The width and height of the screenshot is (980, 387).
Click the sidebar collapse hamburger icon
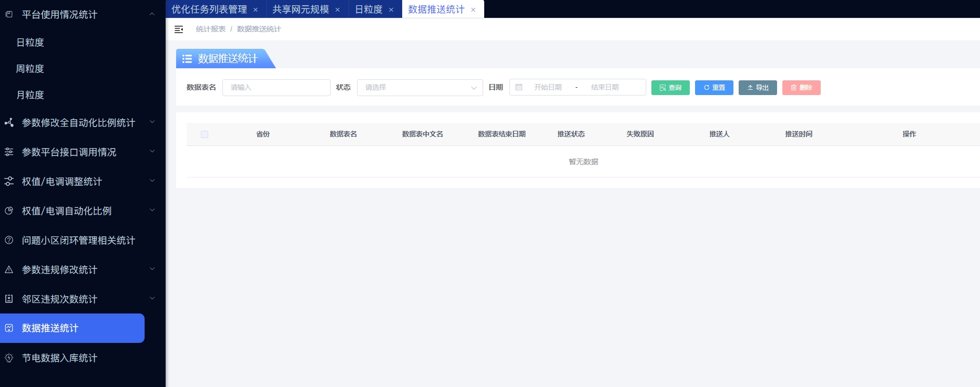click(x=179, y=29)
